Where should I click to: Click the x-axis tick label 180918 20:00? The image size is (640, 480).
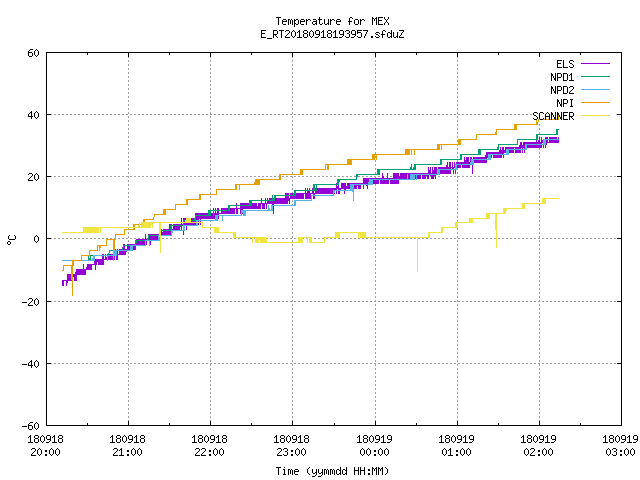pyautogui.click(x=45, y=446)
